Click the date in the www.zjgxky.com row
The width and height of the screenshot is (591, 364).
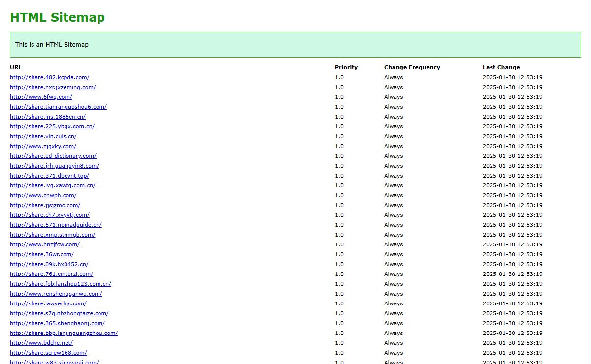point(513,146)
